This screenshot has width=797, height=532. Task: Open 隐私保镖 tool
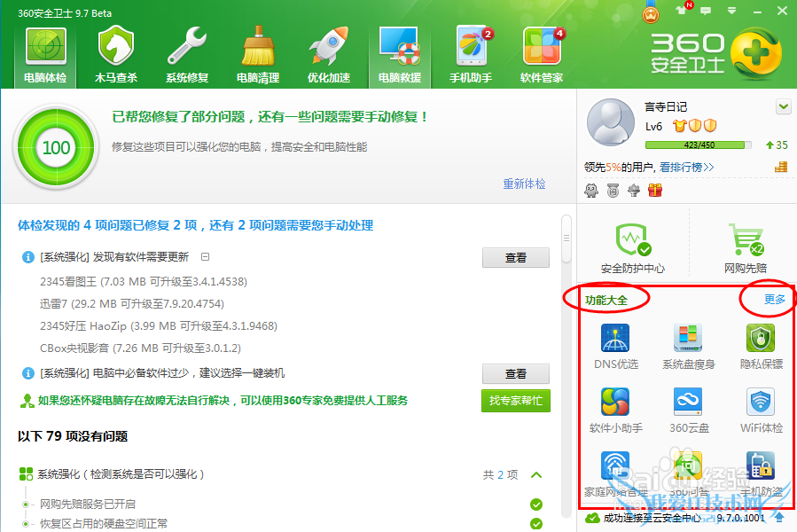pyautogui.click(x=761, y=347)
